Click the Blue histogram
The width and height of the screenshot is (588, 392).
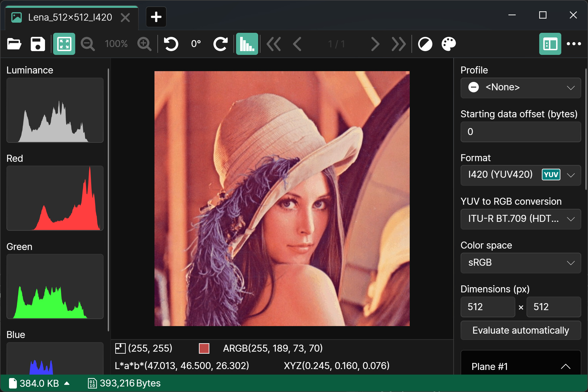[x=55, y=359]
